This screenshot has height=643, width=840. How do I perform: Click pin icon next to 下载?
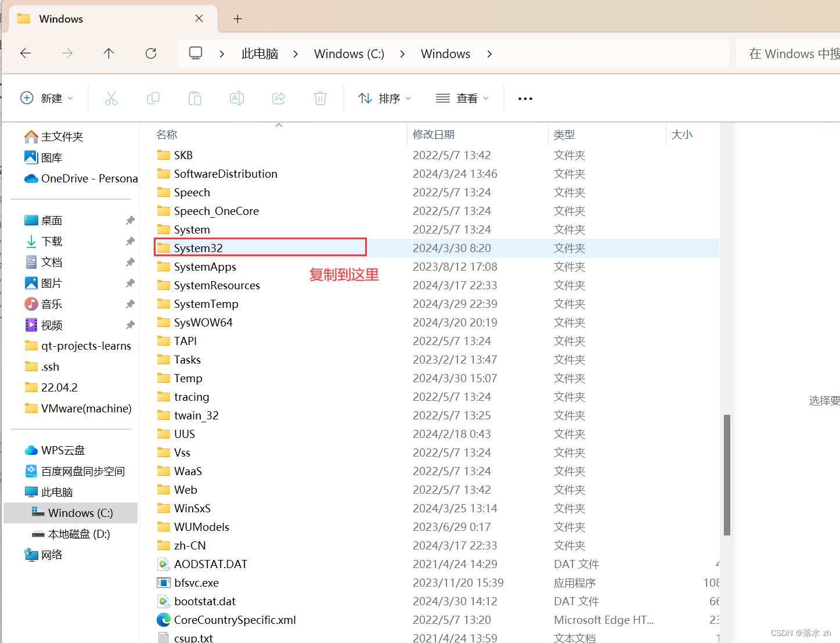point(130,241)
